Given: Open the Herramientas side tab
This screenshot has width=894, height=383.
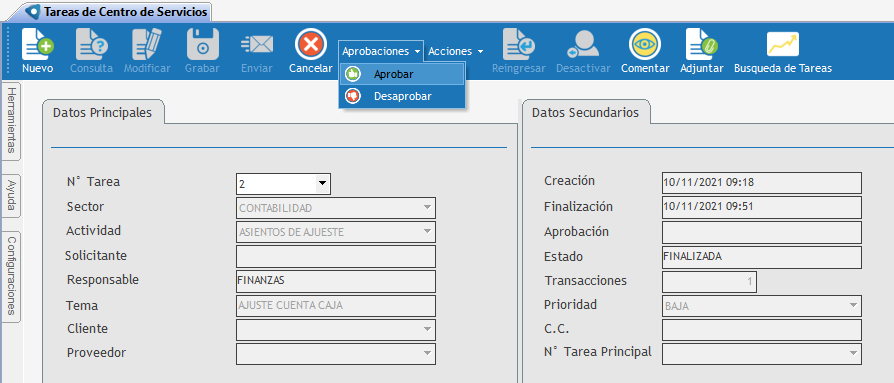Looking at the screenshot, I should 11,121.
